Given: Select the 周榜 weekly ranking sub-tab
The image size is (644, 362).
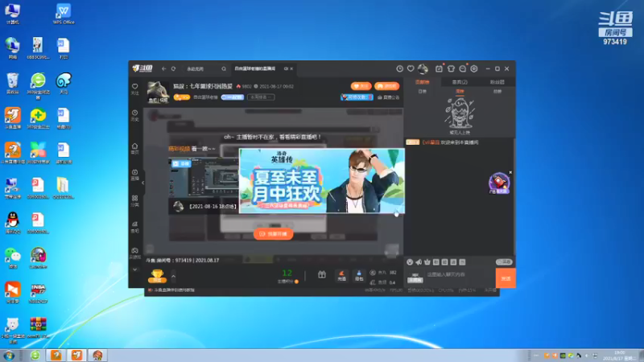Looking at the screenshot, I should (x=460, y=91).
